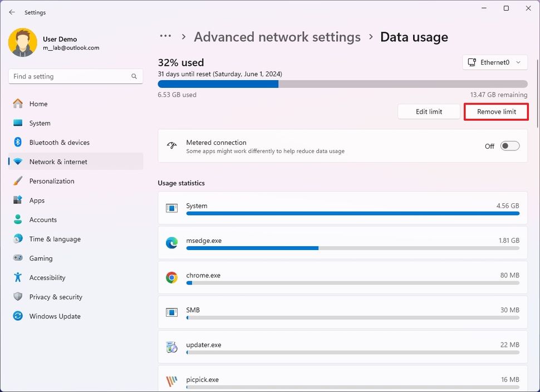The image size is (540, 392).
Task: Click inside the Find a setting box
Action: pos(75,76)
